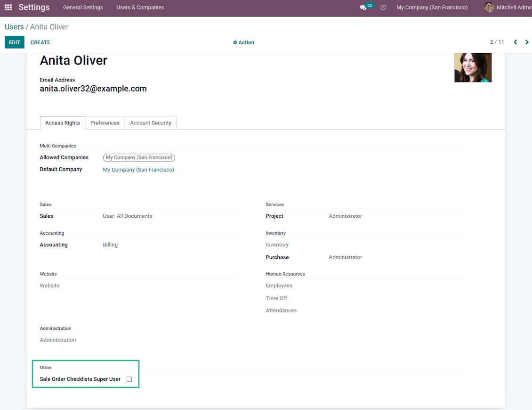Click the EDIT button
Screen dimensions: 532x410
[15, 42]
